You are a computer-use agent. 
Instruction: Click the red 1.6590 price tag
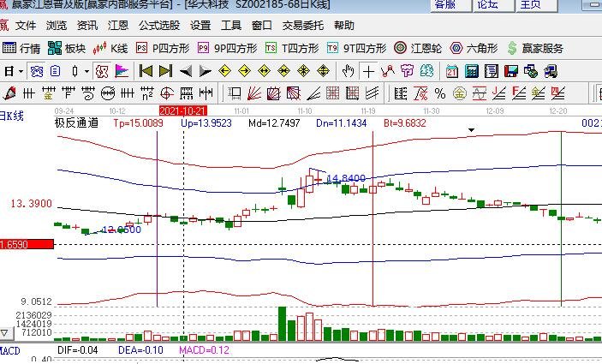pyautogui.click(x=27, y=244)
